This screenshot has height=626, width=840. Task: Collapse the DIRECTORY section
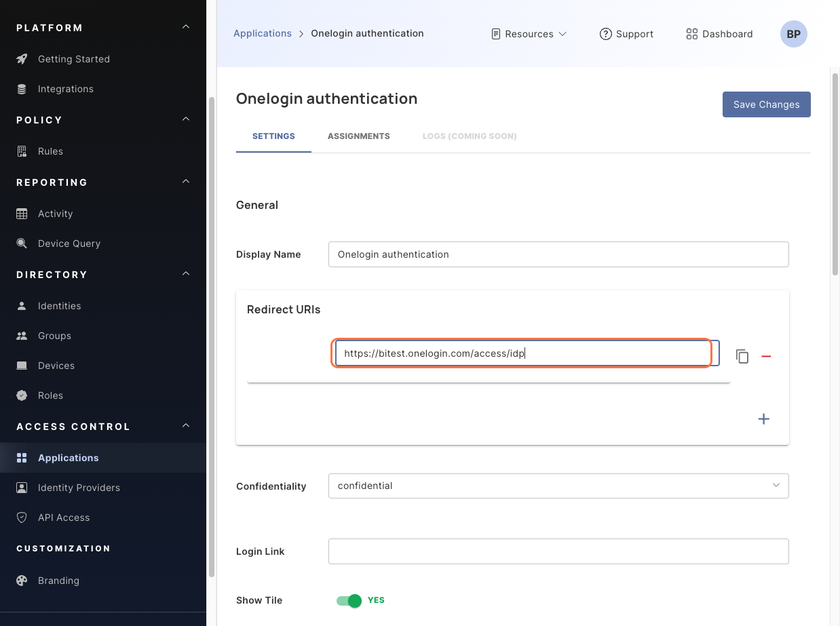(186, 274)
